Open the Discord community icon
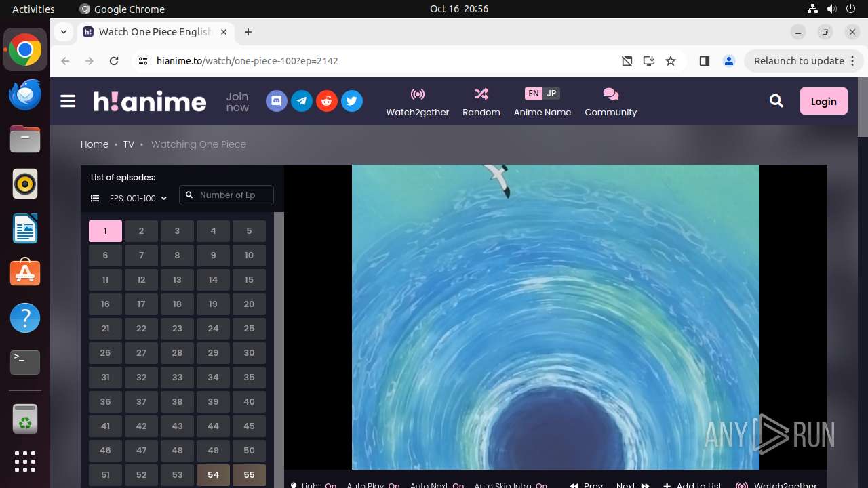 (277, 102)
